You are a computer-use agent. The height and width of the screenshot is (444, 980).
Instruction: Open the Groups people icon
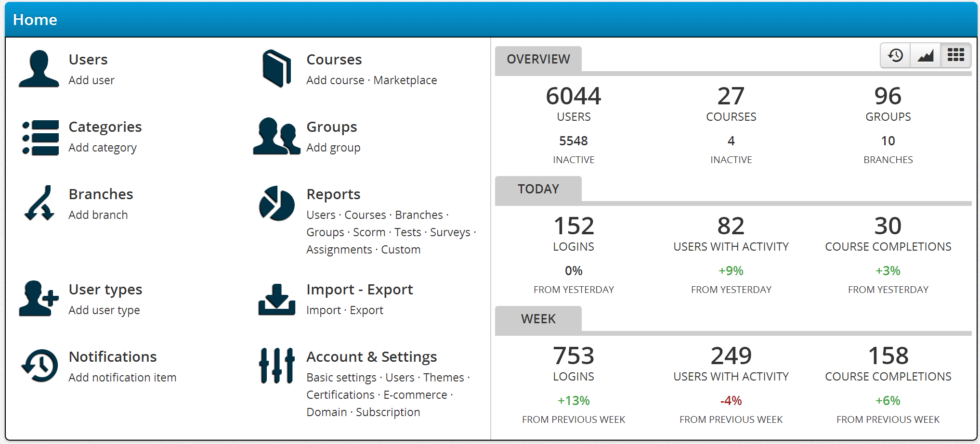click(276, 137)
